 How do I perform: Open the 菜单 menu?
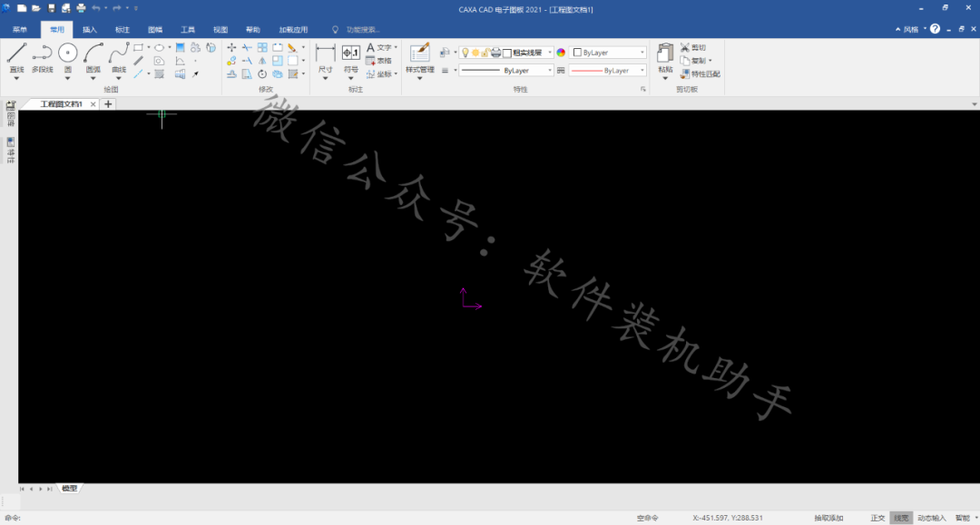tap(20, 29)
